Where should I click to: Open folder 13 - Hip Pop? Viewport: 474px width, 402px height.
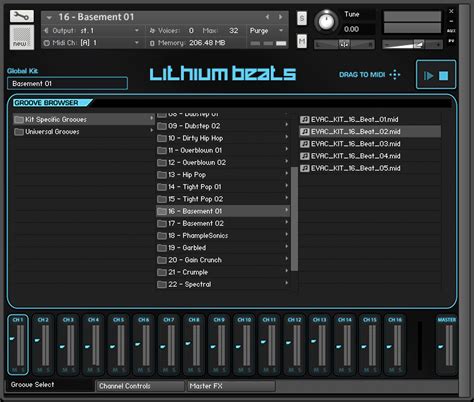223,175
